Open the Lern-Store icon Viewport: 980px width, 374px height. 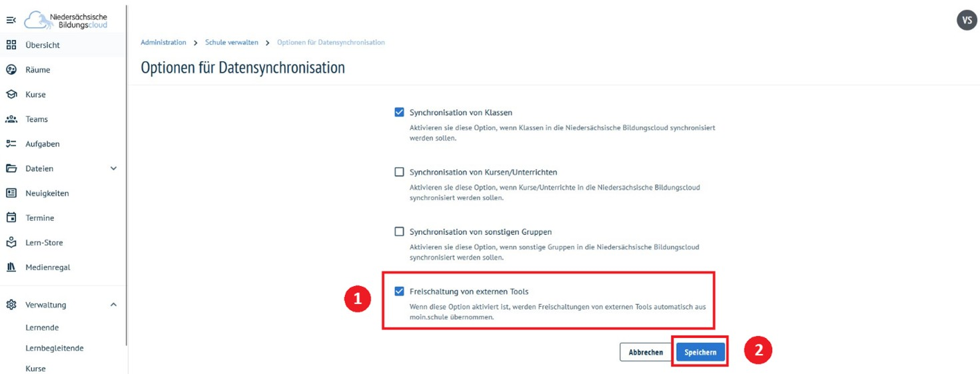(x=11, y=242)
